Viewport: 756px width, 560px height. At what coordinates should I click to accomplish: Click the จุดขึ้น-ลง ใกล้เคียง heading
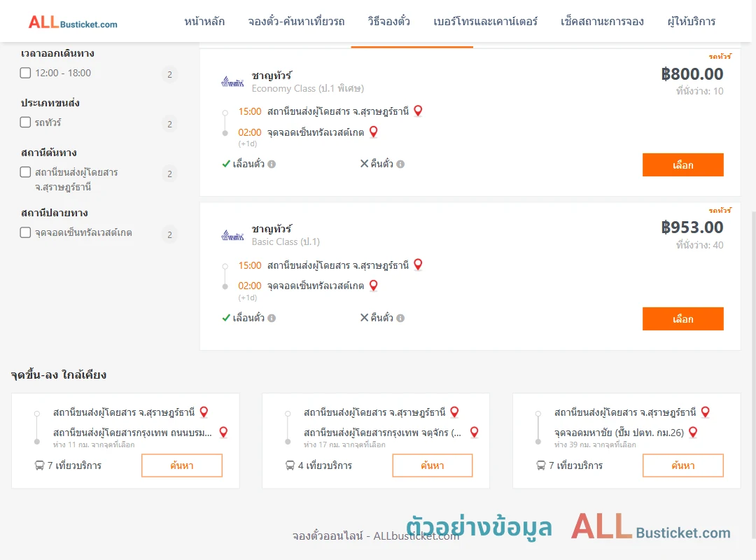59,374
